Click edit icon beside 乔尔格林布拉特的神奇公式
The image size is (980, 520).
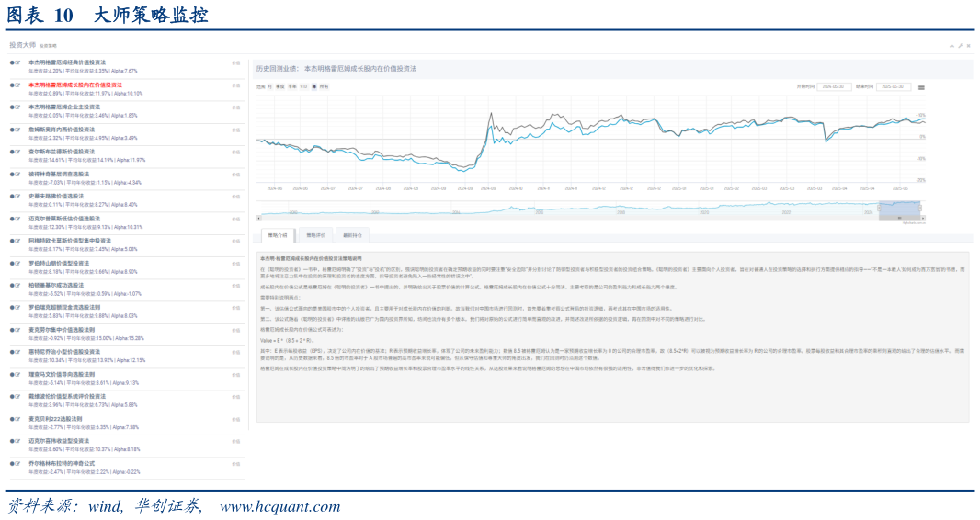[x=17, y=464]
